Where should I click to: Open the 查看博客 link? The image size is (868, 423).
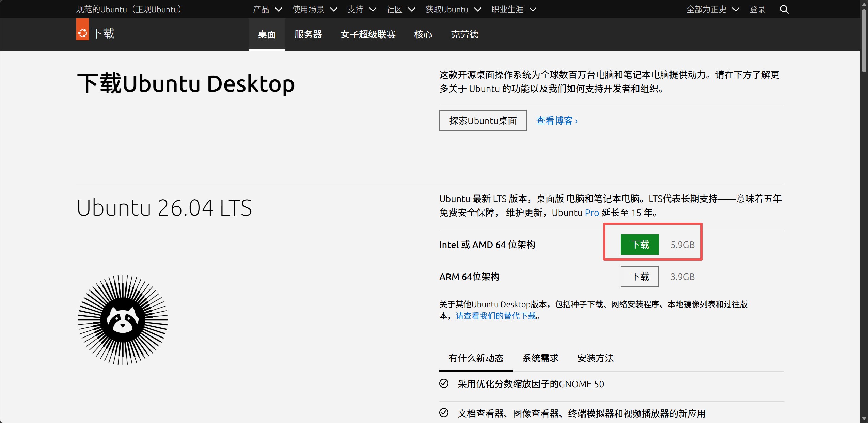point(557,121)
